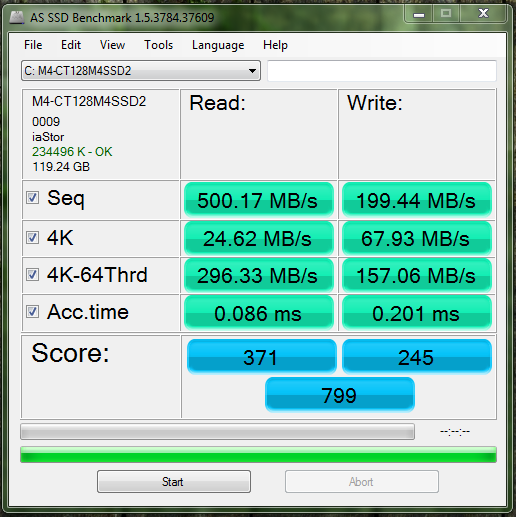Start the benchmark with the Start button
Screen dimensions: 516x517
coord(174,481)
